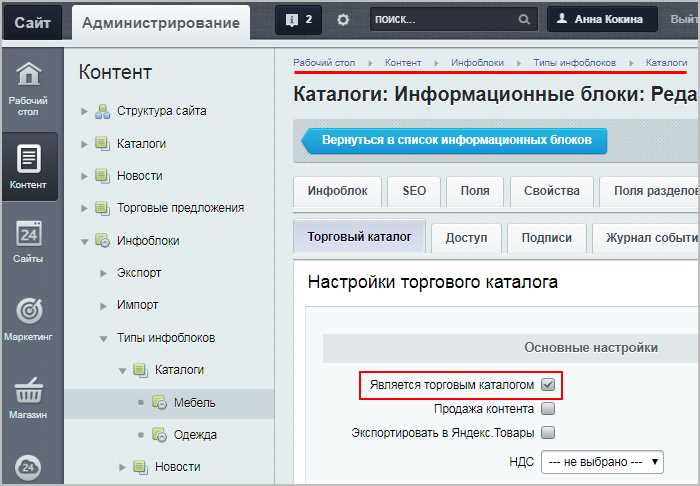The width and height of the screenshot is (700, 486).
Task: Click the Инфоблоки tree icon
Action: (x=102, y=241)
